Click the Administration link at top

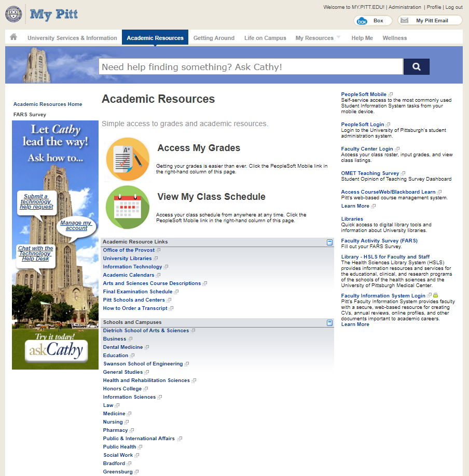405,7
